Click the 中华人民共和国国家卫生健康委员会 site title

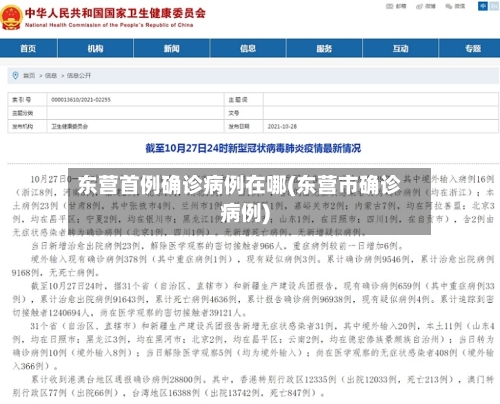tap(115, 13)
